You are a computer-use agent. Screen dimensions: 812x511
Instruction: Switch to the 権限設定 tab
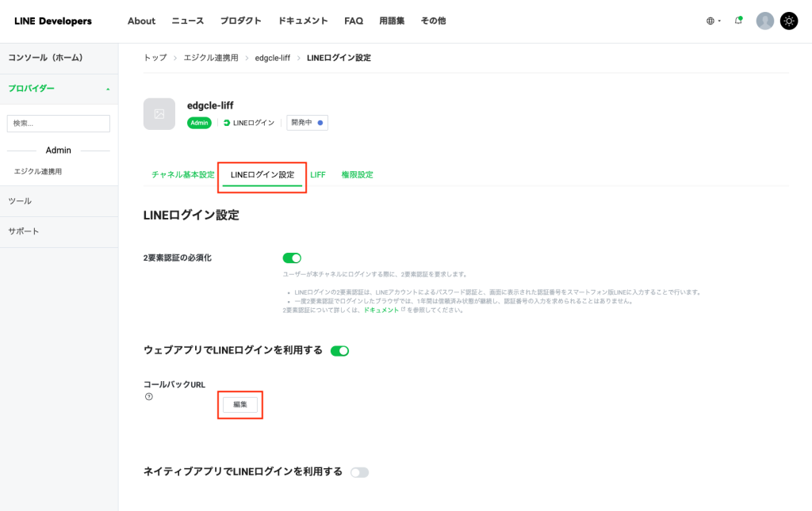click(357, 175)
